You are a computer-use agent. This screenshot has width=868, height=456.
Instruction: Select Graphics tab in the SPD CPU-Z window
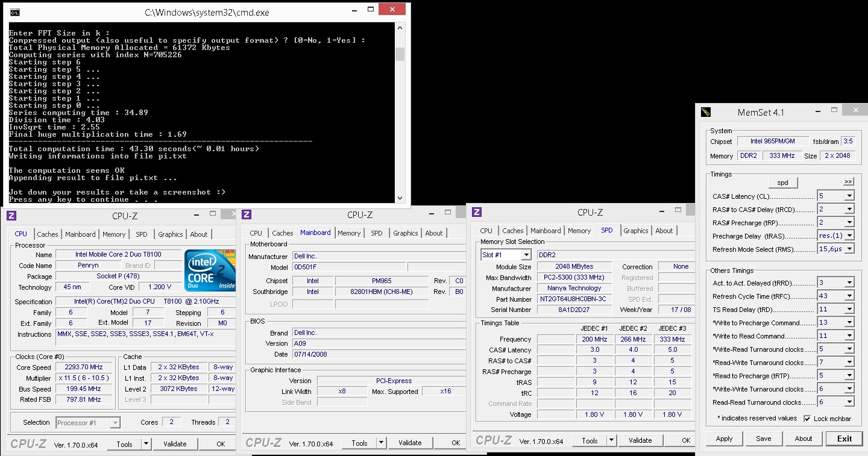(x=636, y=231)
